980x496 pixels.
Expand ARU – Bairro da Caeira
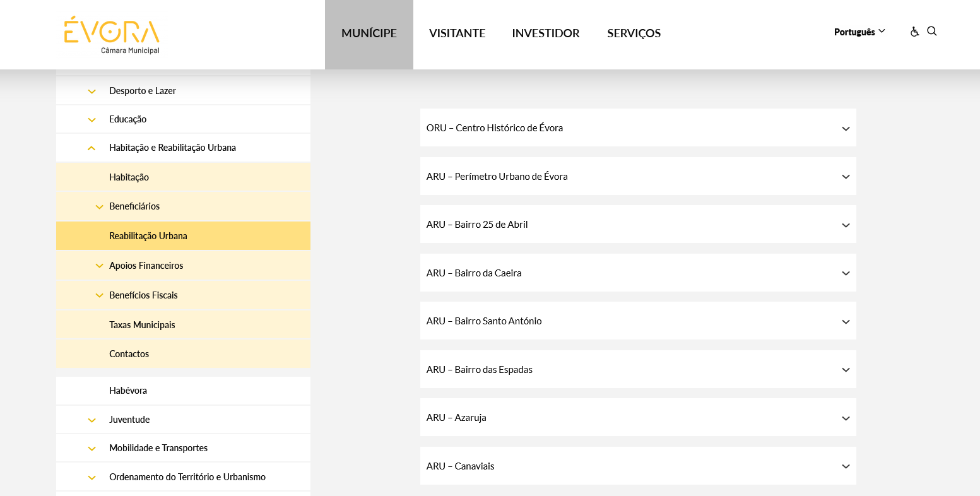coord(638,273)
